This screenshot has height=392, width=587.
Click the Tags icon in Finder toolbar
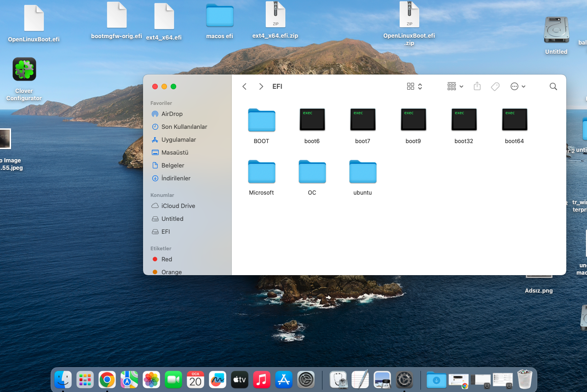(495, 86)
